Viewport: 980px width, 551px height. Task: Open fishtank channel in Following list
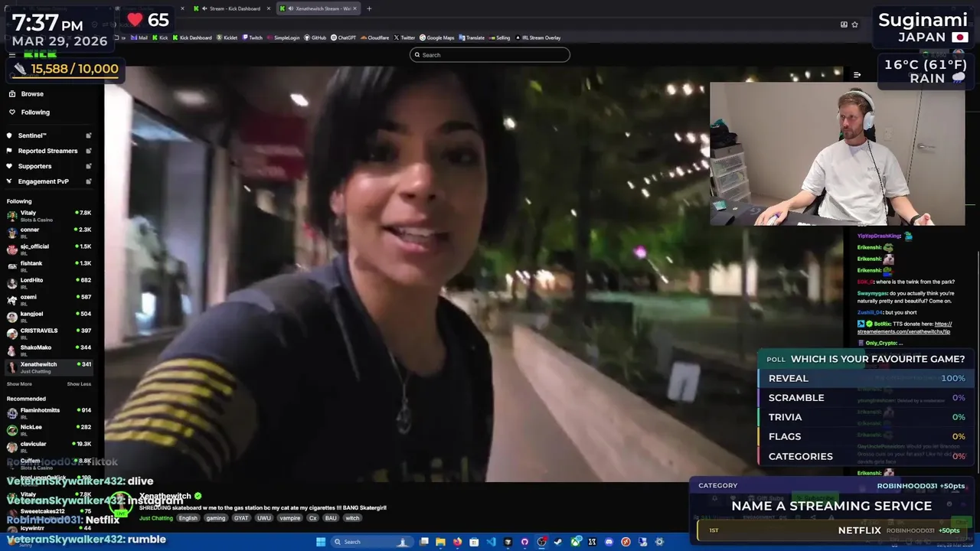(x=49, y=266)
